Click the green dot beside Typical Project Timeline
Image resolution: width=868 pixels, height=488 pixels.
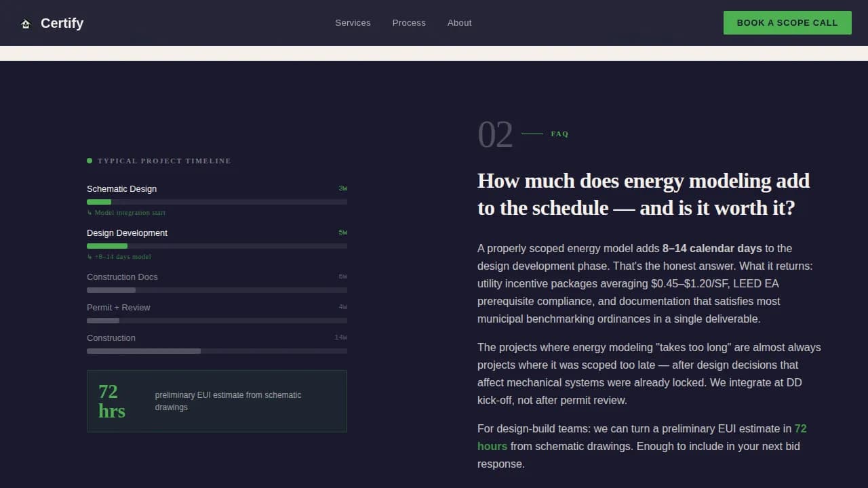90,161
